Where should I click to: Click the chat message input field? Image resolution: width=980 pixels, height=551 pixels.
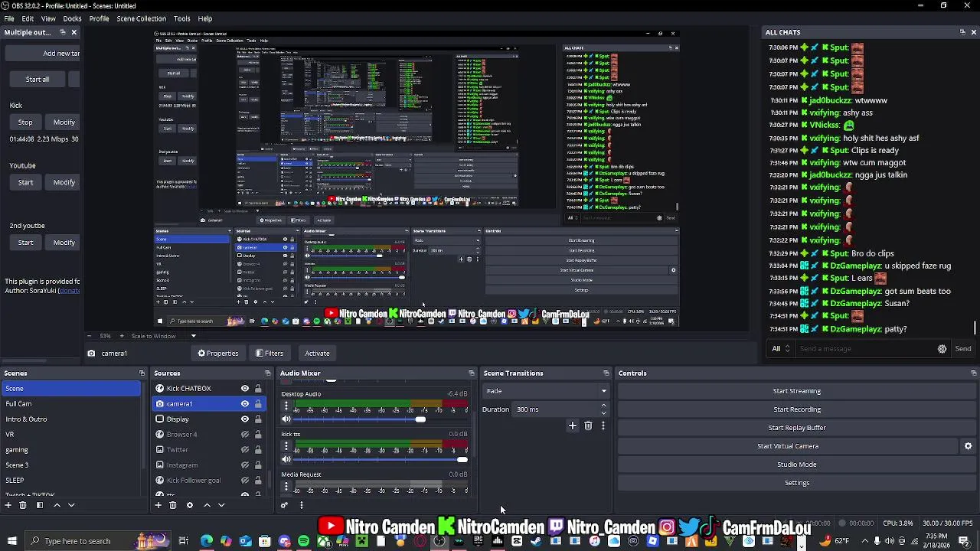[x=864, y=349]
